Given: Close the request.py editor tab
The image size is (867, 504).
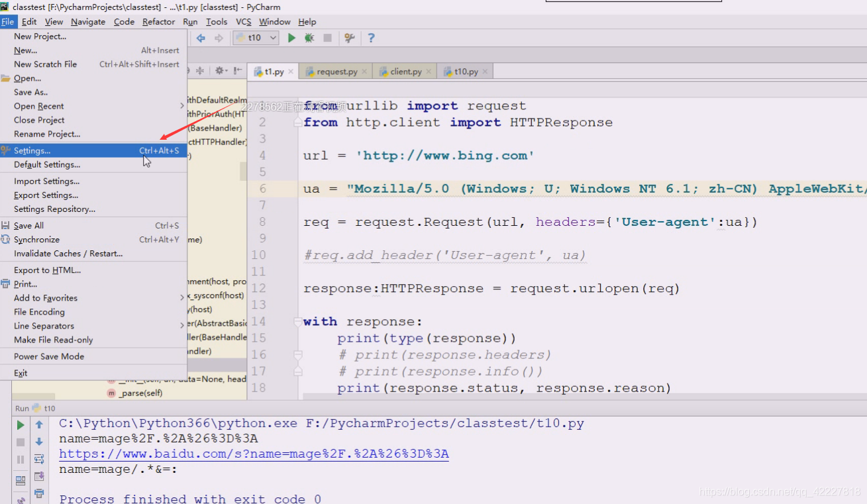Looking at the screenshot, I should [364, 72].
